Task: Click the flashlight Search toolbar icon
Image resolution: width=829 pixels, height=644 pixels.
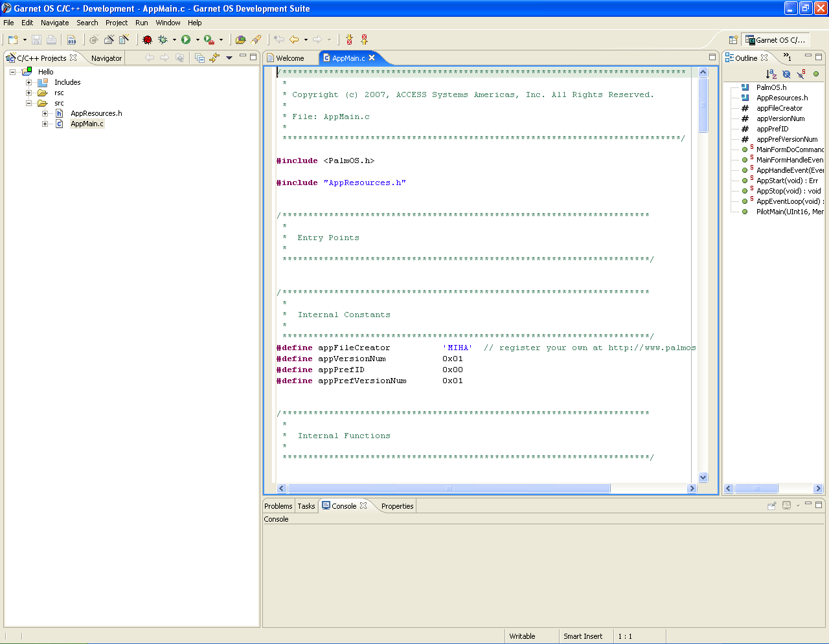Action: pyautogui.click(x=256, y=39)
